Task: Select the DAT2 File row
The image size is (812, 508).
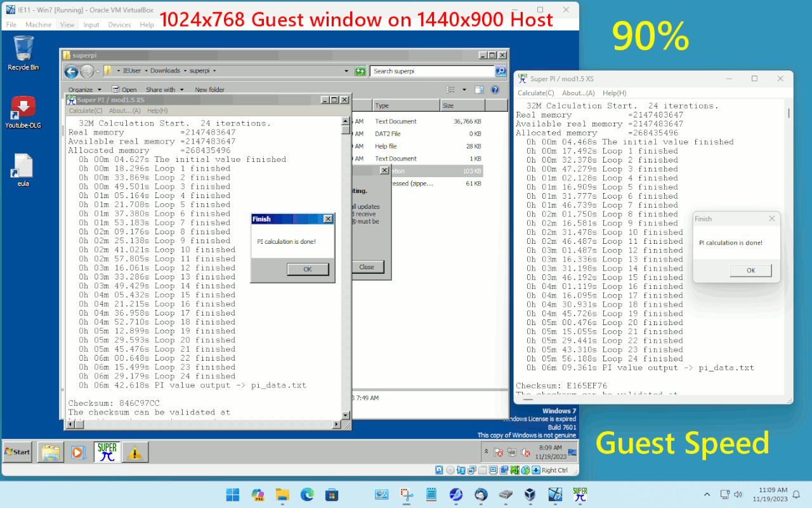Action: [417, 134]
